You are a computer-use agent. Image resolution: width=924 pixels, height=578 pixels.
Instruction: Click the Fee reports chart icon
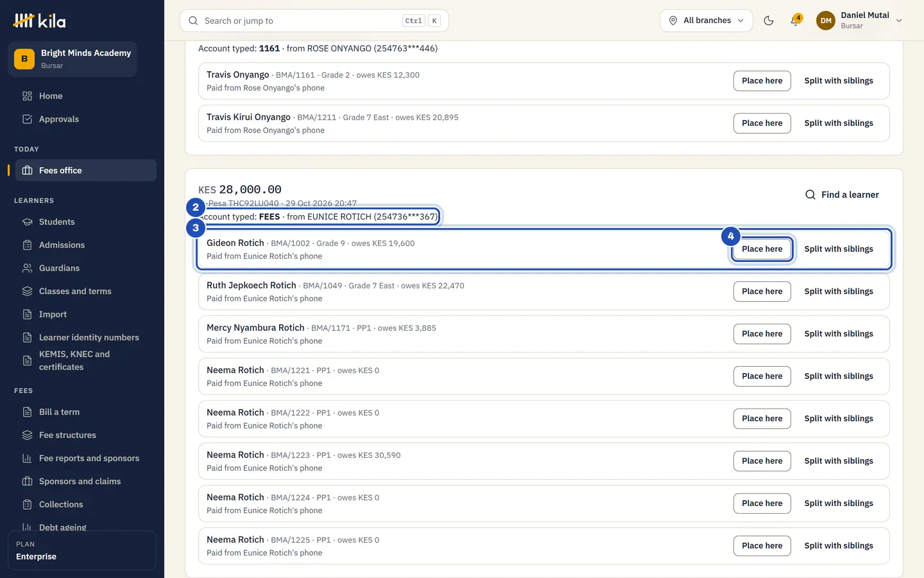(27, 458)
